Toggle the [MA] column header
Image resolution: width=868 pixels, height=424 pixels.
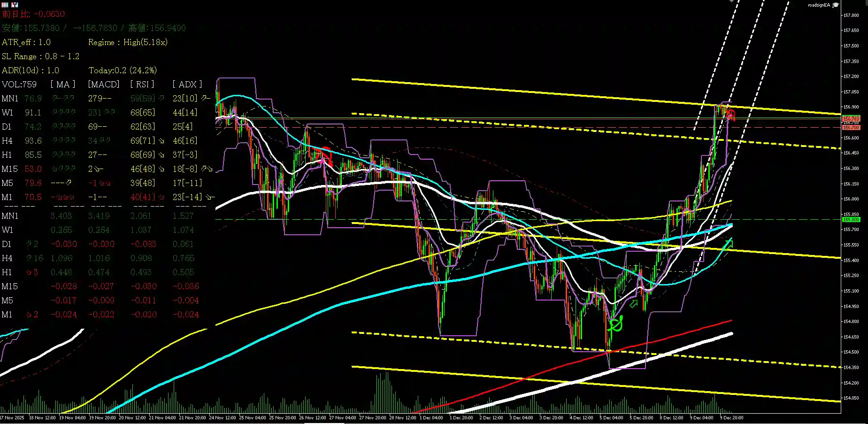62,84
